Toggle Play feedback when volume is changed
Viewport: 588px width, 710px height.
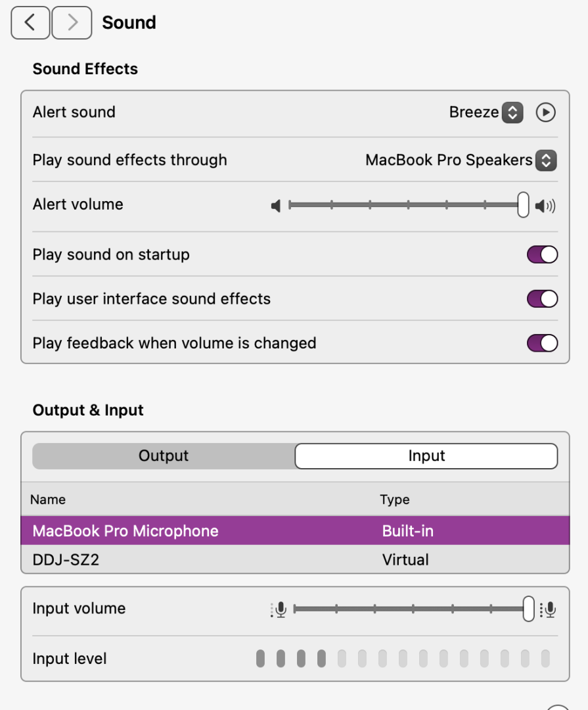[542, 343]
